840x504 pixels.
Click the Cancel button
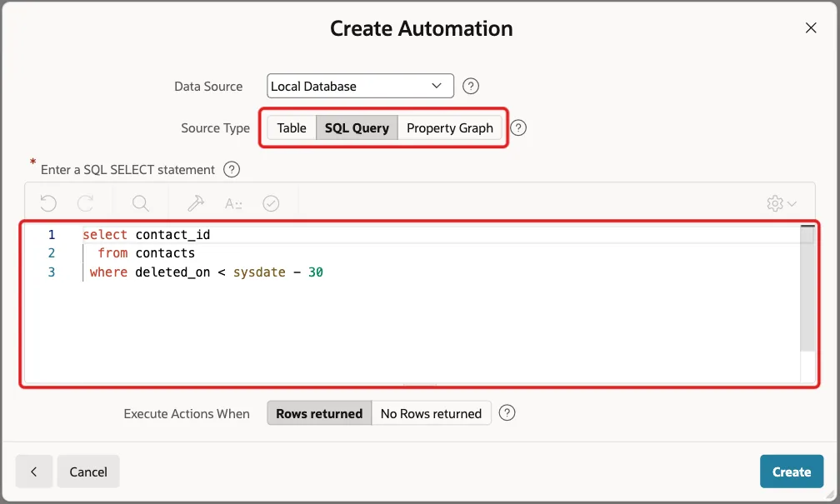click(88, 472)
